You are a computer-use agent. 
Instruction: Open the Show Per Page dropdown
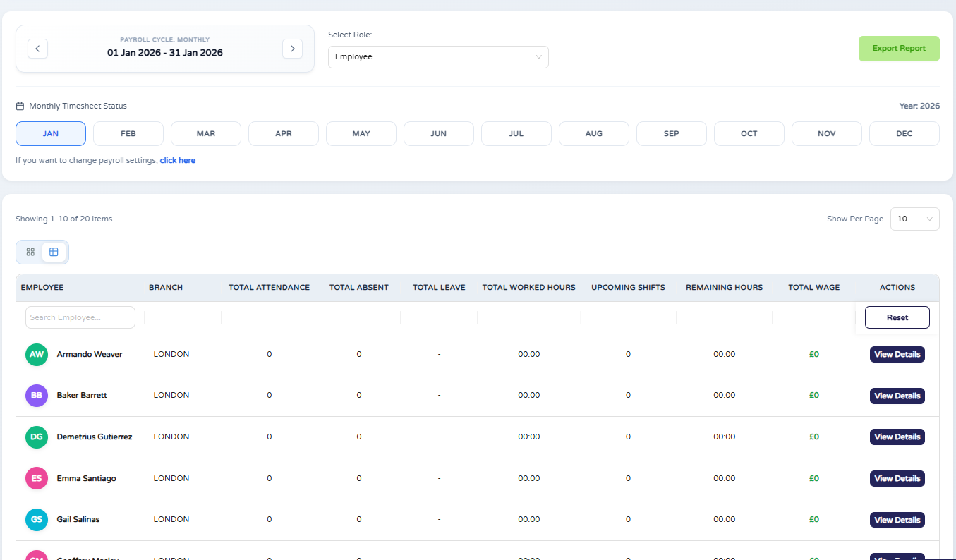914,219
